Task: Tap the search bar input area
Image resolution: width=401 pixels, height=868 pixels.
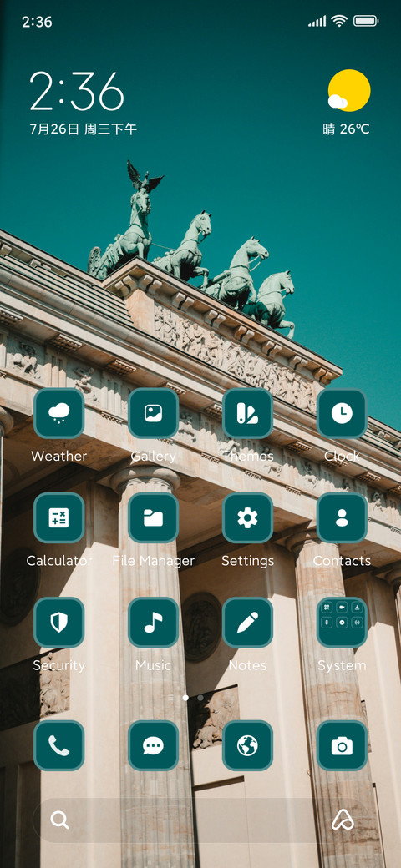Action: 200,820
